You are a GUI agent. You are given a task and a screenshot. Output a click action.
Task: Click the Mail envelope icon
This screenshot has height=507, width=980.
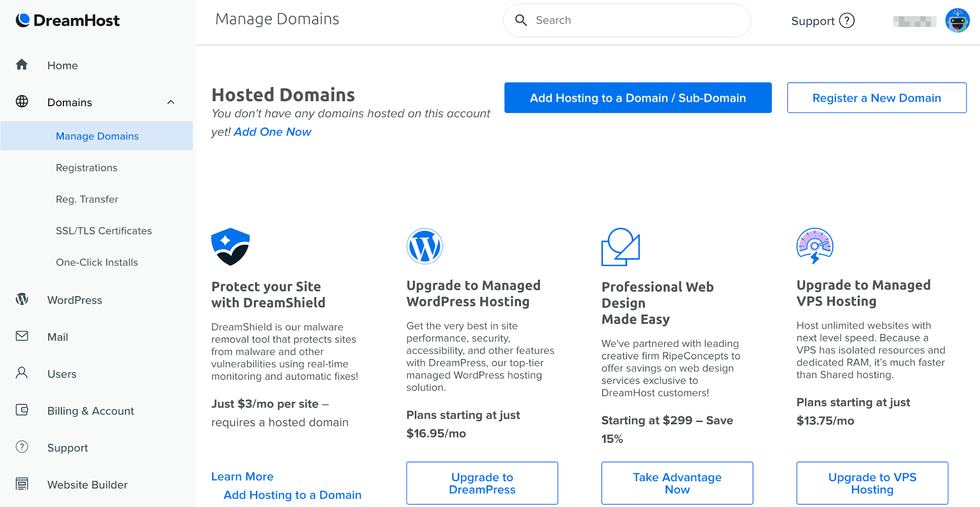click(22, 336)
